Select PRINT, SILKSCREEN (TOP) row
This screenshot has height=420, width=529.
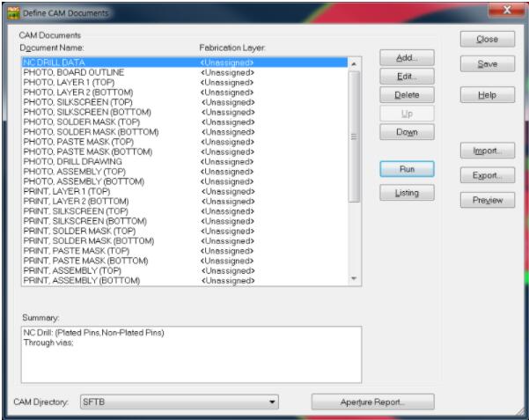(185, 211)
